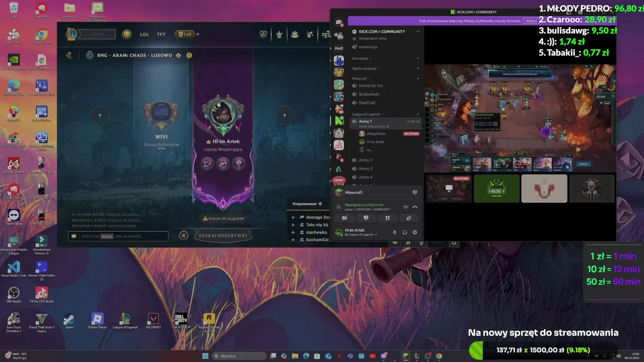Invite suggested player Tato nie bij
This screenshot has width=644, height=362.
click(x=293, y=225)
